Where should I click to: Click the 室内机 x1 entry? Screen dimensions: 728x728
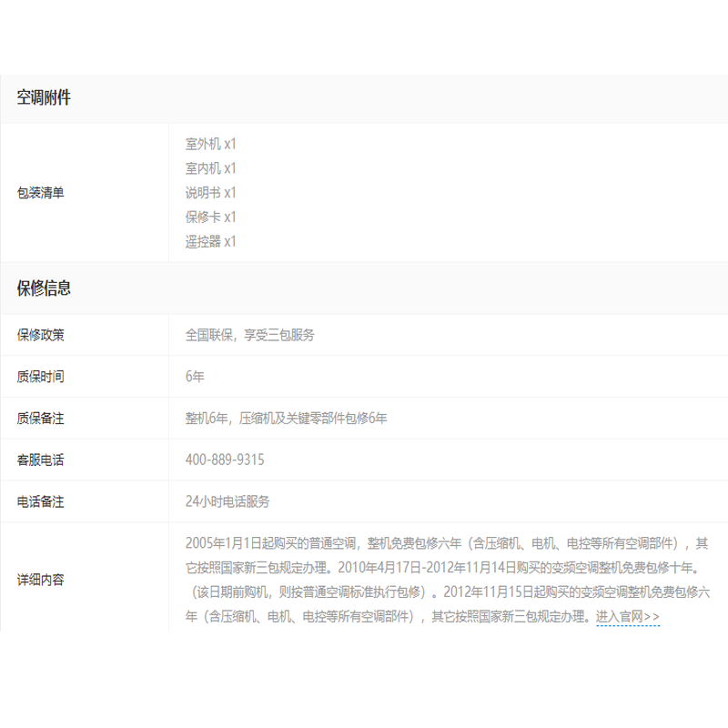click(x=211, y=168)
